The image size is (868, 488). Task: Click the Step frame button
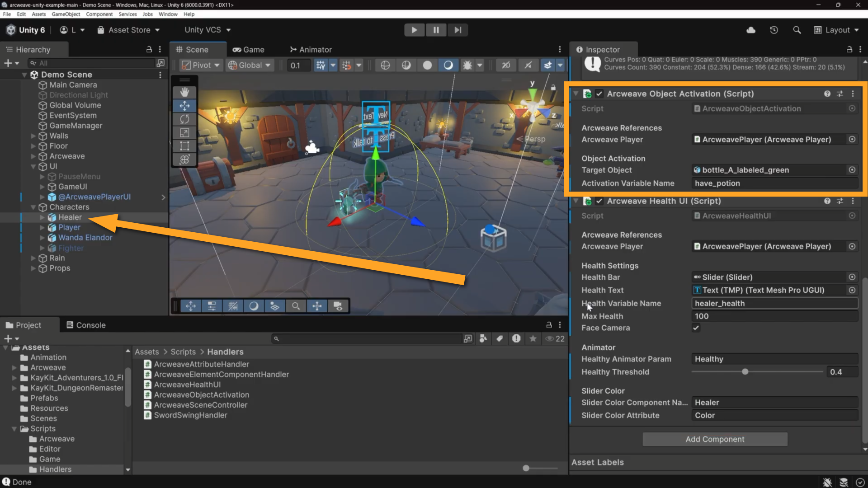[458, 30]
